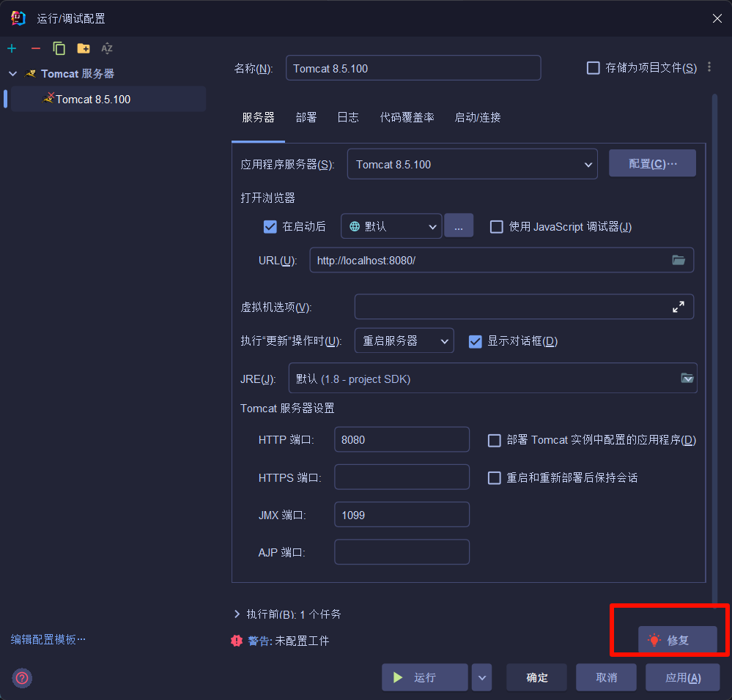Collapse the Tomcat 服务器 tree node
Image resolution: width=732 pixels, height=700 pixels.
coord(13,74)
